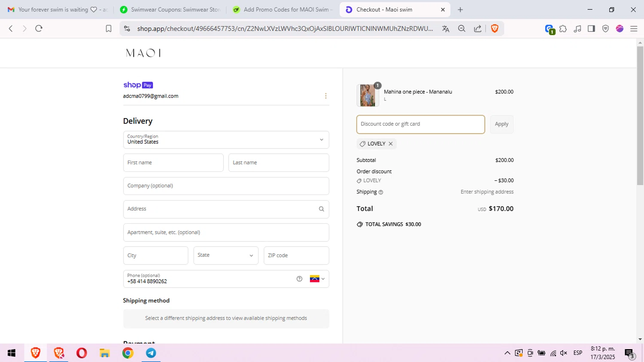Show hidden system tray icons

point(507,353)
